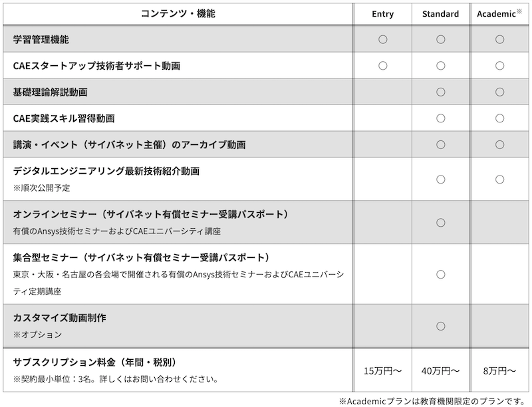This screenshot has width=532, height=407.
Task: Click Academic circle for デジタルエンジニアリング最新技術紹介動画
Action: coord(499,179)
